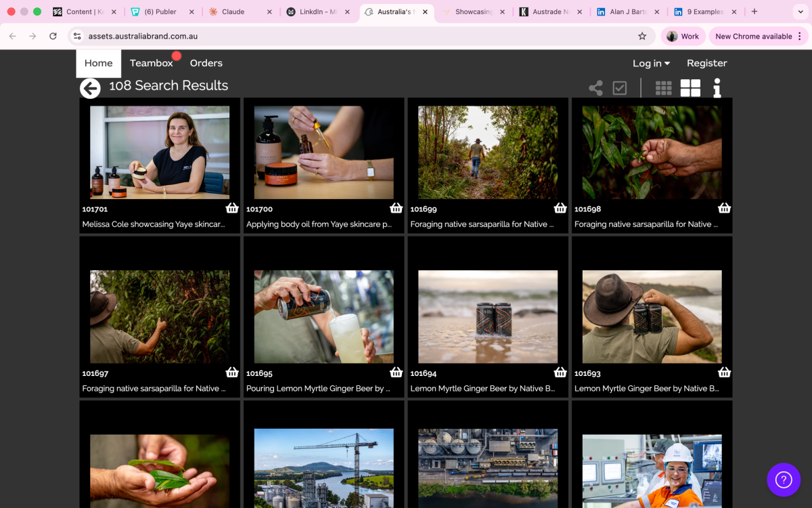Open the info icon in results toolbar
This screenshot has width=812, height=508.
(717, 88)
